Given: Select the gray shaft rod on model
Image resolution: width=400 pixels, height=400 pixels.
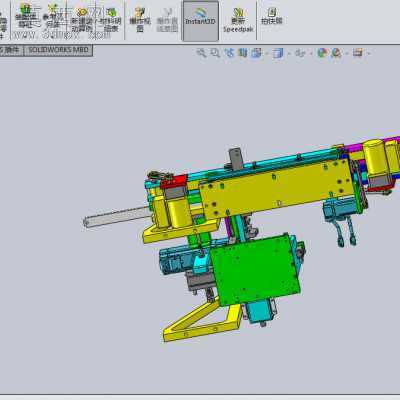Looking at the screenshot, I should (117, 217).
